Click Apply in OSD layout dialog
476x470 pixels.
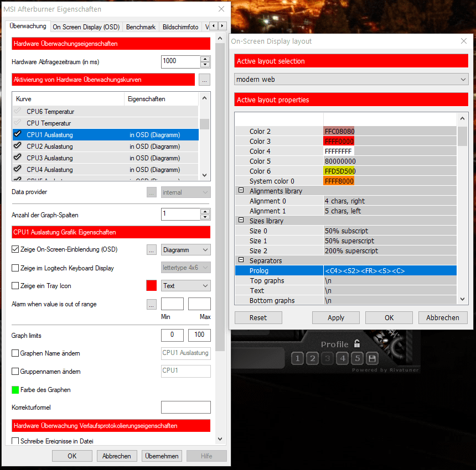coord(336,318)
